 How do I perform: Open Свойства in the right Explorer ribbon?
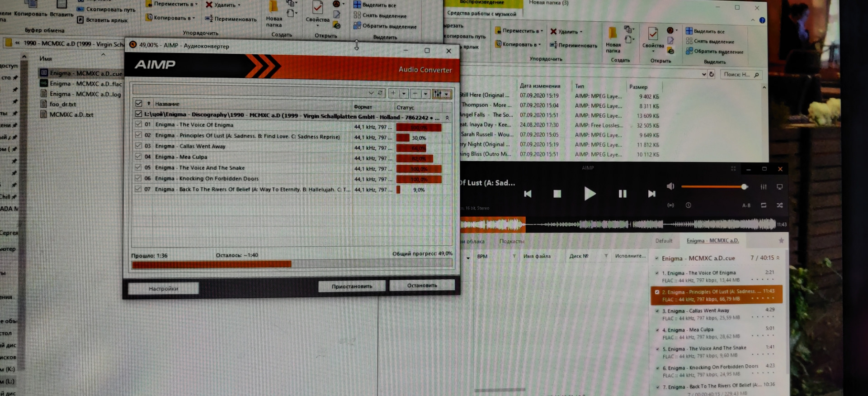(653, 40)
